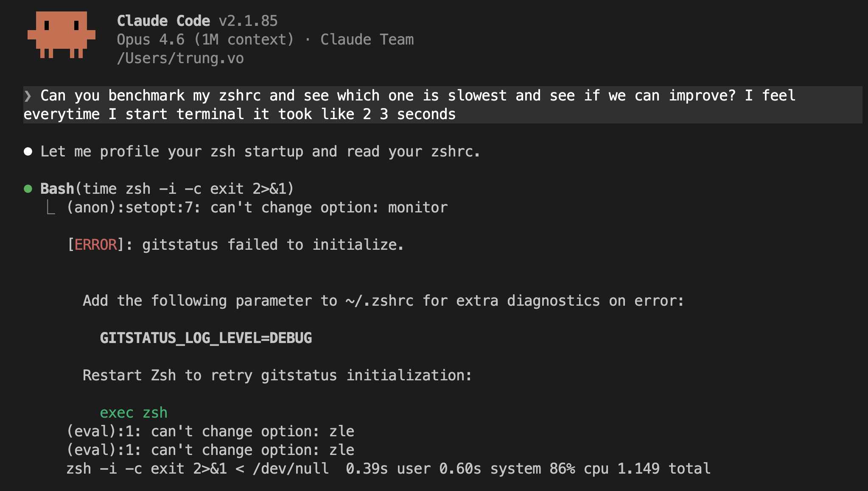Click the output branch connector under Bash

[51, 208]
